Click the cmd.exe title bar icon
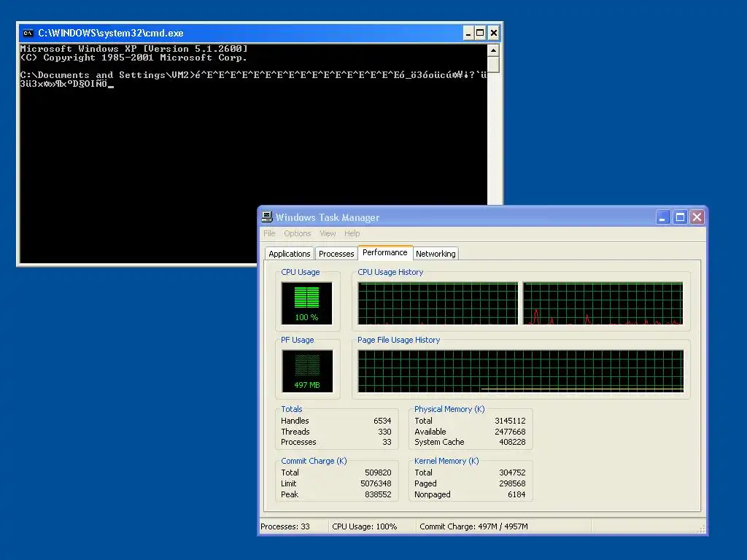 28,33
